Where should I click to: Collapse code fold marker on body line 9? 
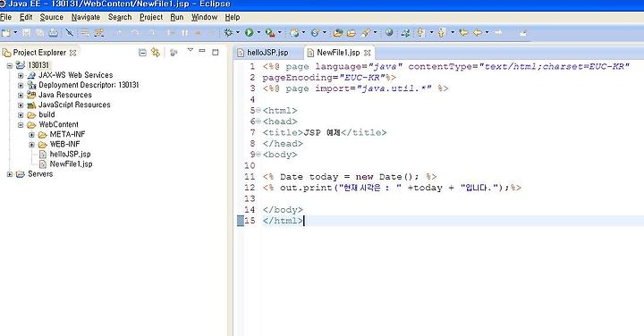coord(258,155)
